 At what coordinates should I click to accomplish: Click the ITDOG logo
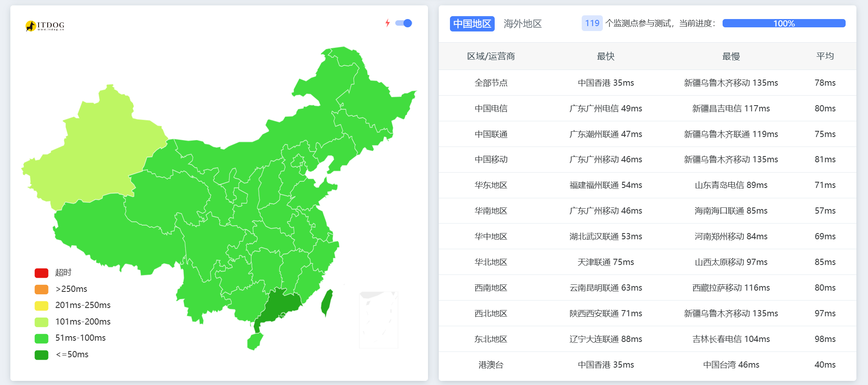[45, 26]
